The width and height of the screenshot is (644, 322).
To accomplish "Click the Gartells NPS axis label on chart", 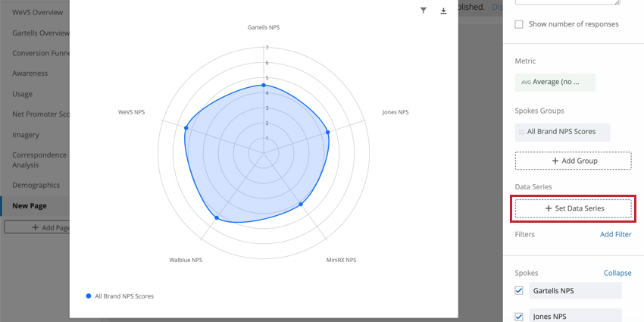I will [264, 27].
